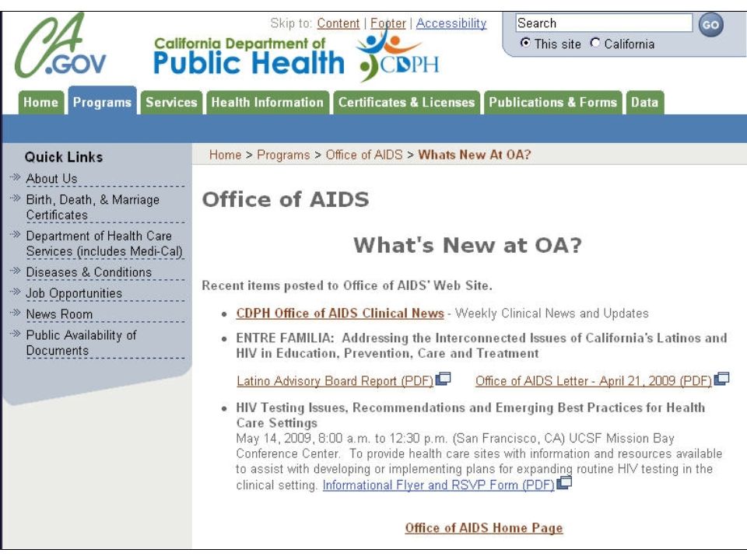Viewport: 747px width, 560px height.
Task: Open About Us quick link
Action: click(51, 179)
